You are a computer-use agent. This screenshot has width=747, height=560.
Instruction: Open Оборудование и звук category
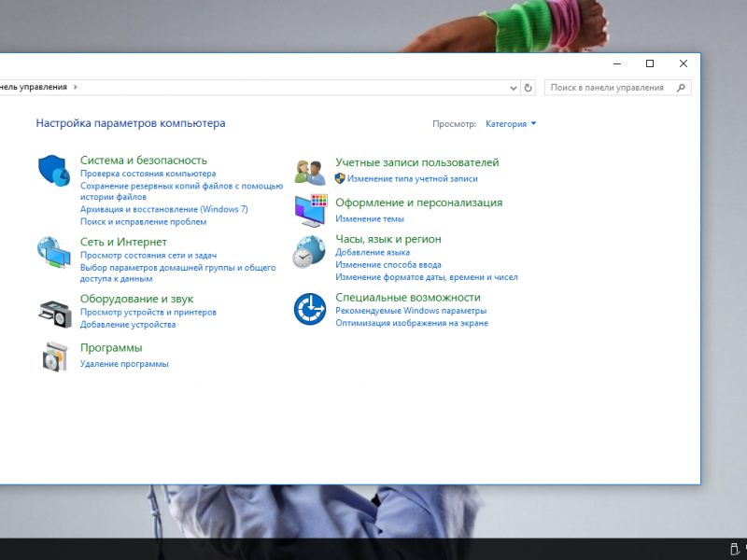136,299
